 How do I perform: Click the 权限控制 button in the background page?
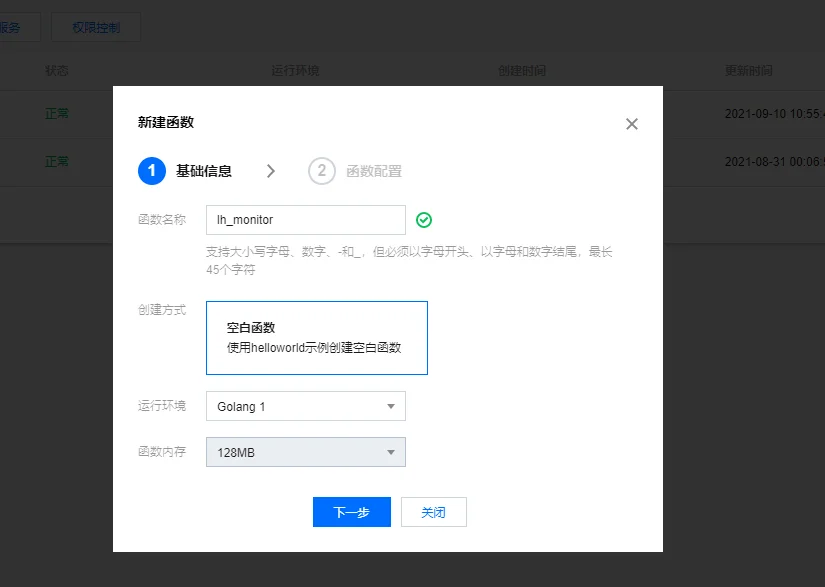96,27
